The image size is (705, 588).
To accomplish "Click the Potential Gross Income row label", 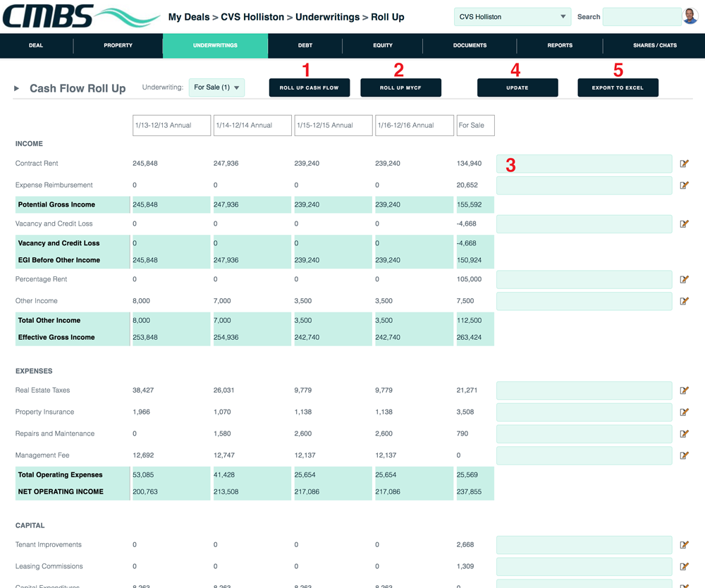I will [56, 204].
